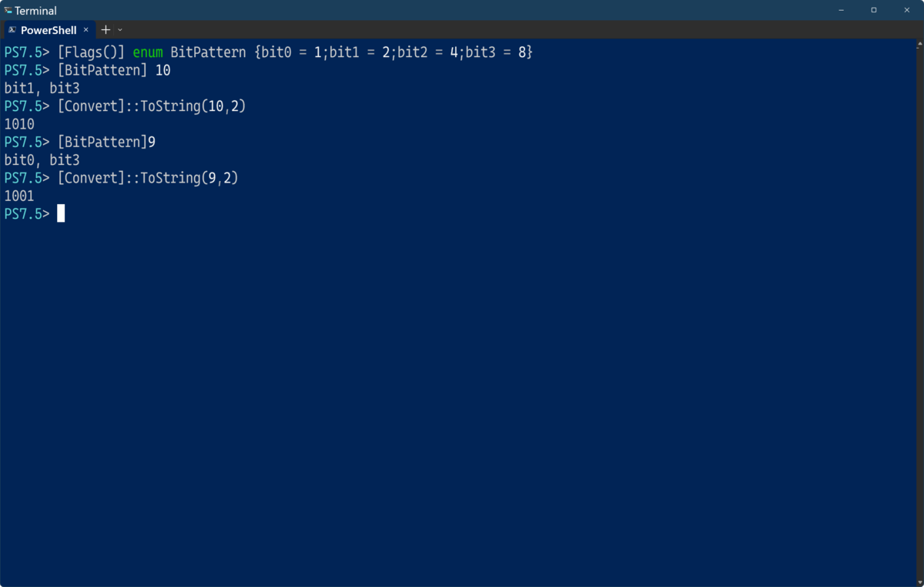The height and width of the screenshot is (587, 924).
Task: Click the blinking cursor at the prompt
Action: pos(60,213)
